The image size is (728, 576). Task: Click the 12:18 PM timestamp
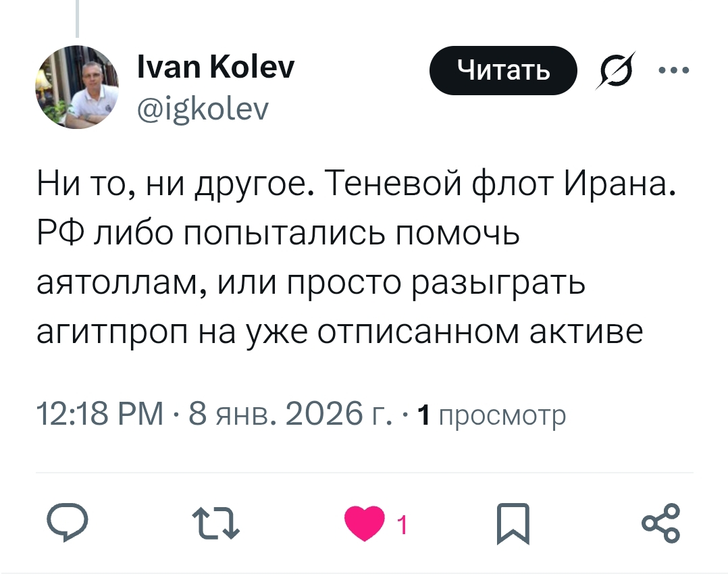[100, 414]
